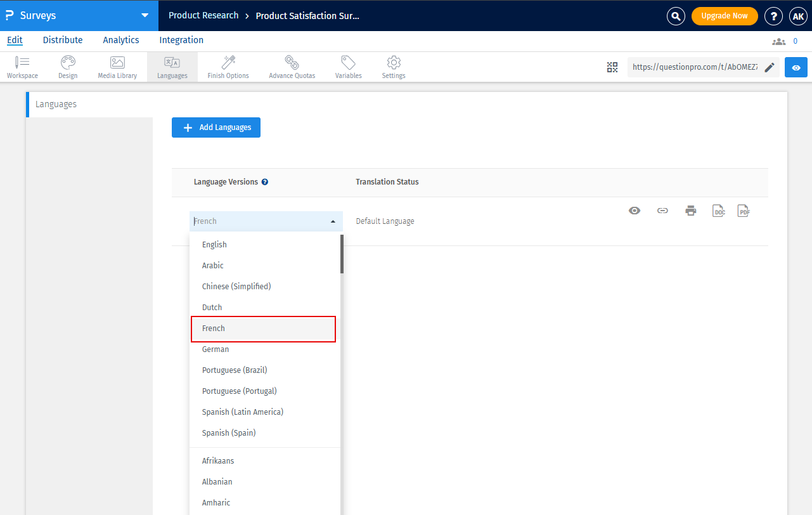Screen dimensions: 812x515
Task: Collapse the French language dropdown arrow
Action: 333,221
